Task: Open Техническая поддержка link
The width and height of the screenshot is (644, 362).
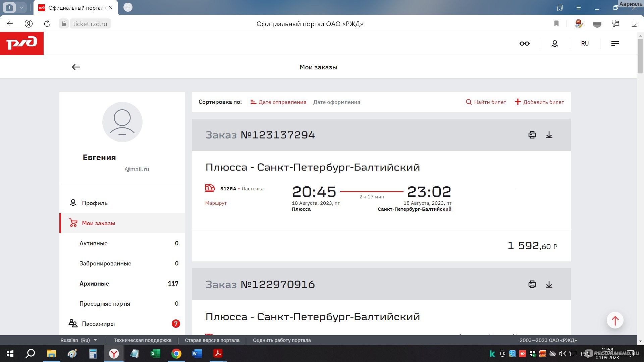Action: coord(143,340)
